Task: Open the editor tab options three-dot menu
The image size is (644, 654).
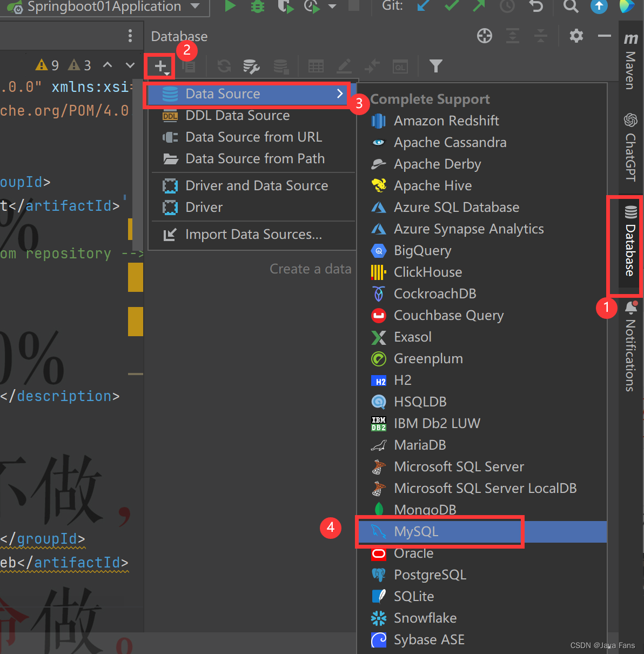Action: tap(130, 36)
